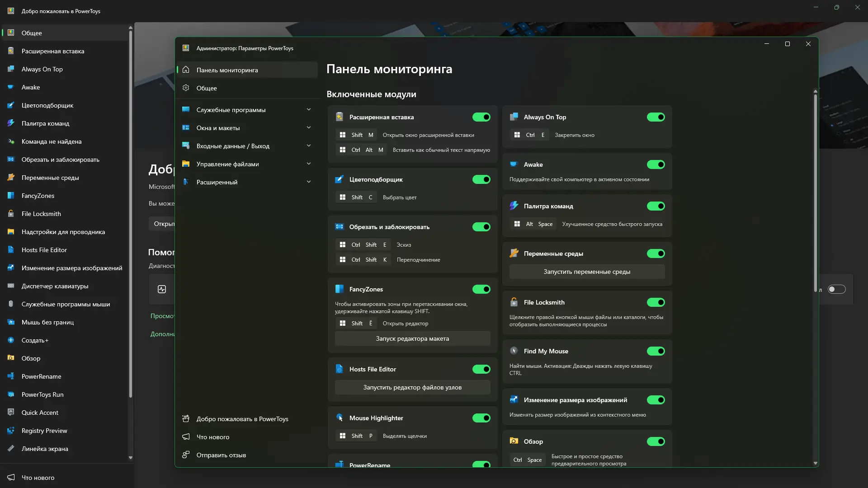
Task: Click Запустить редактор файлов узлов button
Action: point(412,387)
